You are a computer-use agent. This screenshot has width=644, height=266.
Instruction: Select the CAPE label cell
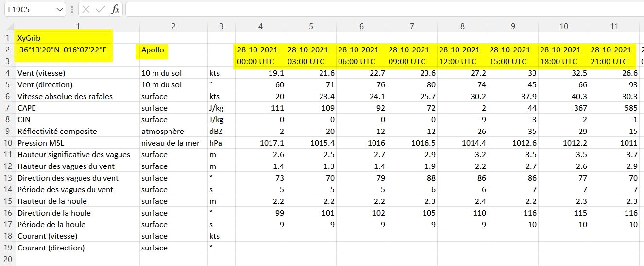(x=78, y=108)
